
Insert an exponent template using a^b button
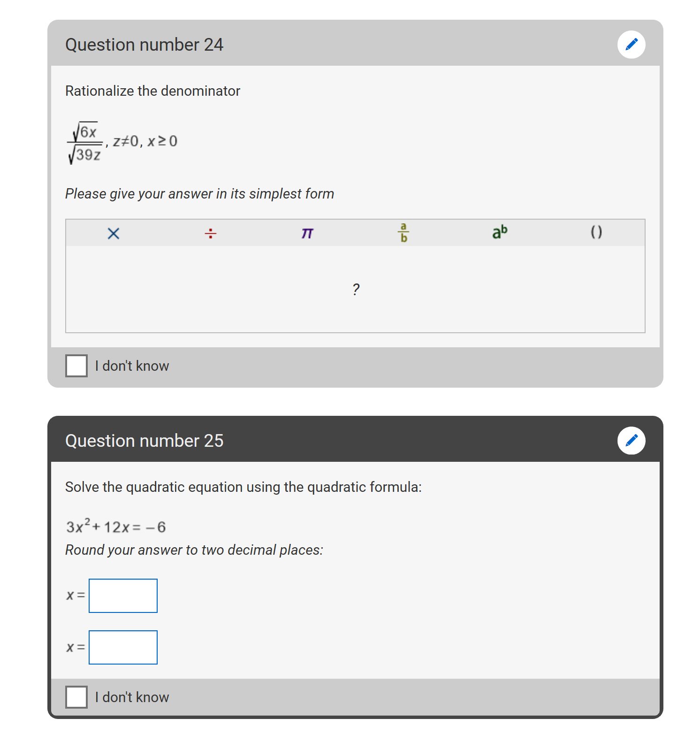click(x=500, y=232)
